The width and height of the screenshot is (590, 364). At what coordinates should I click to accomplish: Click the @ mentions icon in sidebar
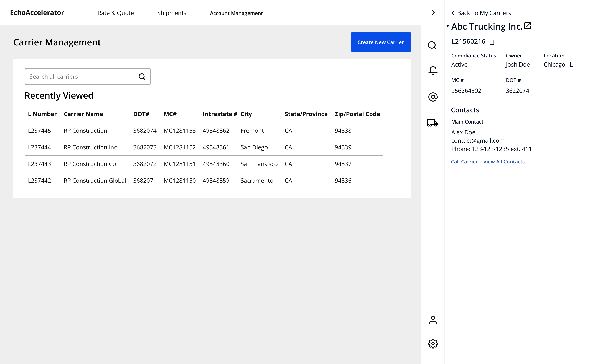pyautogui.click(x=433, y=97)
